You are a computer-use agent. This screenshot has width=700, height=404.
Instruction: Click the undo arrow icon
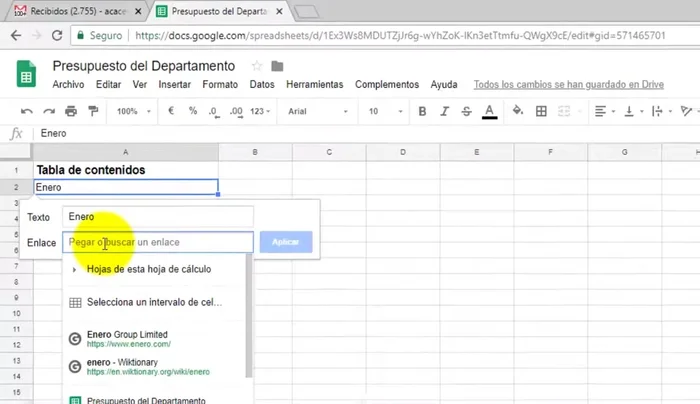[x=24, y=111]
